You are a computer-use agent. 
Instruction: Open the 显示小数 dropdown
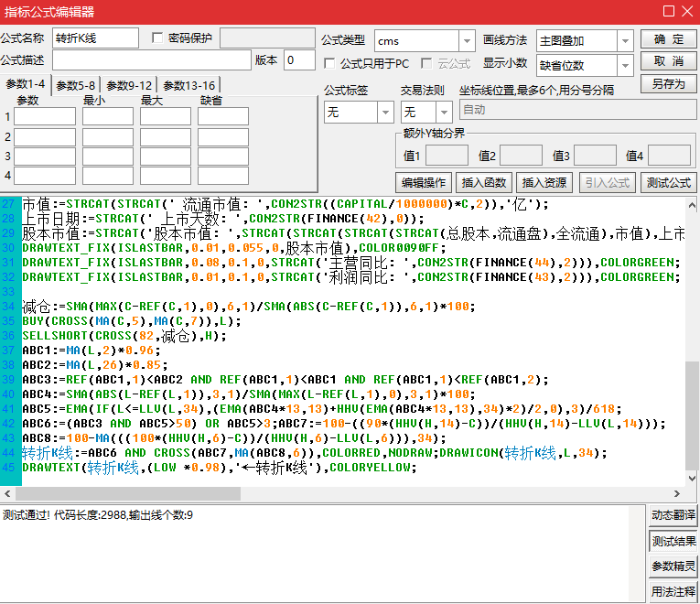(624, 65)
